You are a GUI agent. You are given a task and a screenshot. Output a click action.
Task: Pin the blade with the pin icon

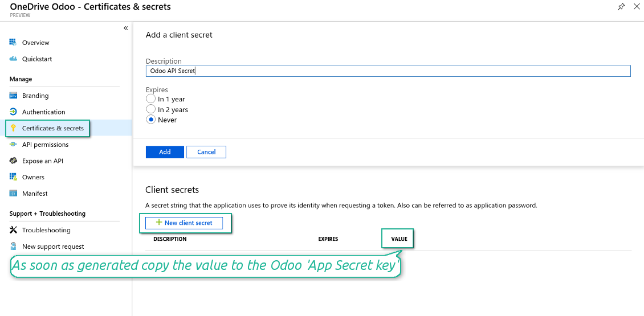(x=621, y=6)
